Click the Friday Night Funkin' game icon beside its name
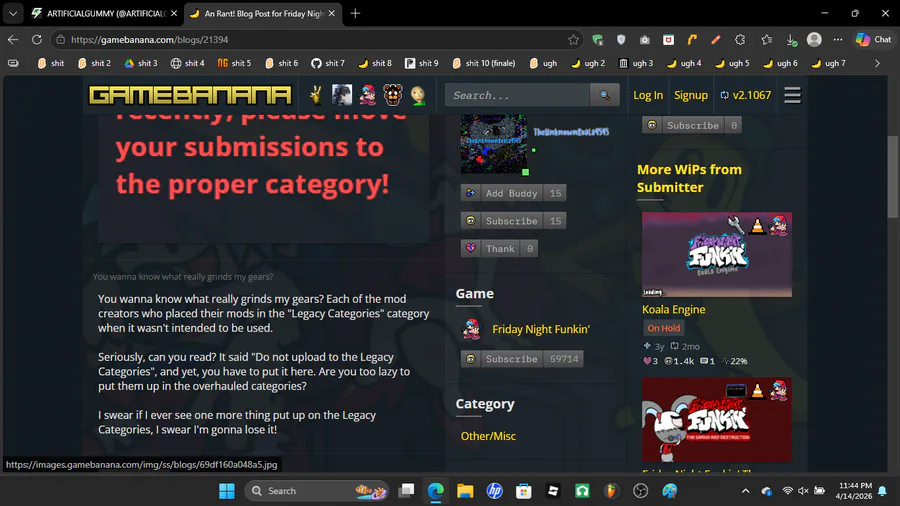The height and width of the screenshot is (506, 900). tap(471, 329)
